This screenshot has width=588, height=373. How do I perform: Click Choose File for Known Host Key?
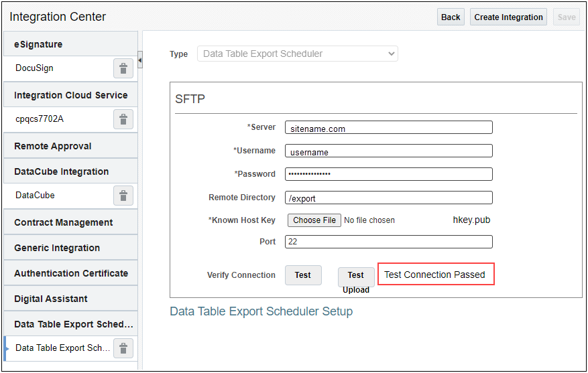click(314, 220)
